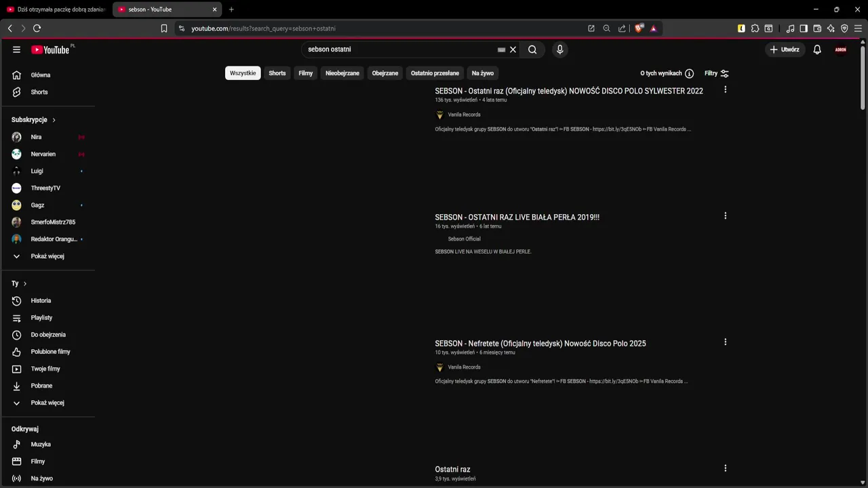868x488 pixels.
Task: Open Twoje filmy in the sidebar
Action: point(47,369)
